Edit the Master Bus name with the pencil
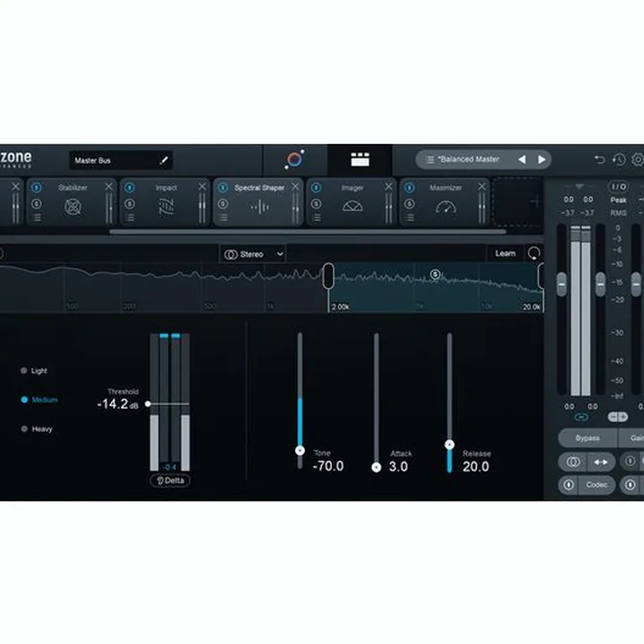Viewport: 644px width, 644px height. pos(164,160)
